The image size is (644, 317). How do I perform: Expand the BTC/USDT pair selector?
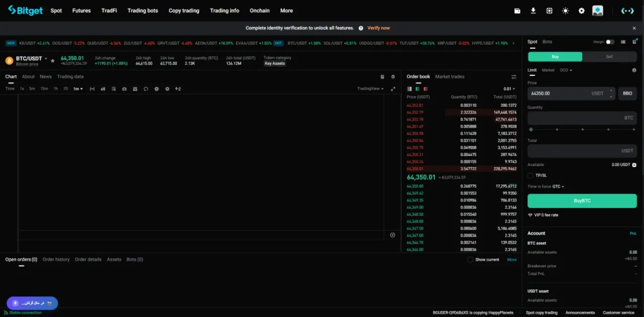click(46, 59)
